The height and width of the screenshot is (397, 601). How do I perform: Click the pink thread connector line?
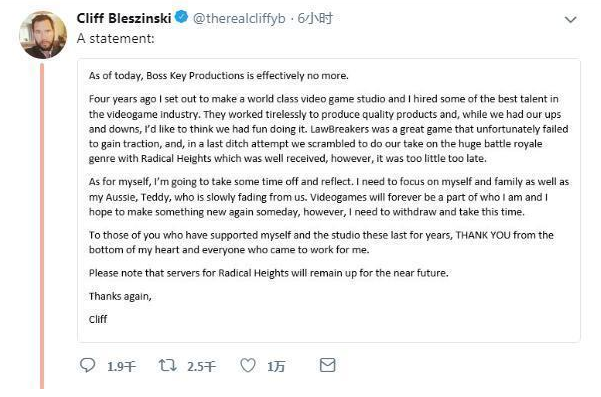(x=42, y=226)
